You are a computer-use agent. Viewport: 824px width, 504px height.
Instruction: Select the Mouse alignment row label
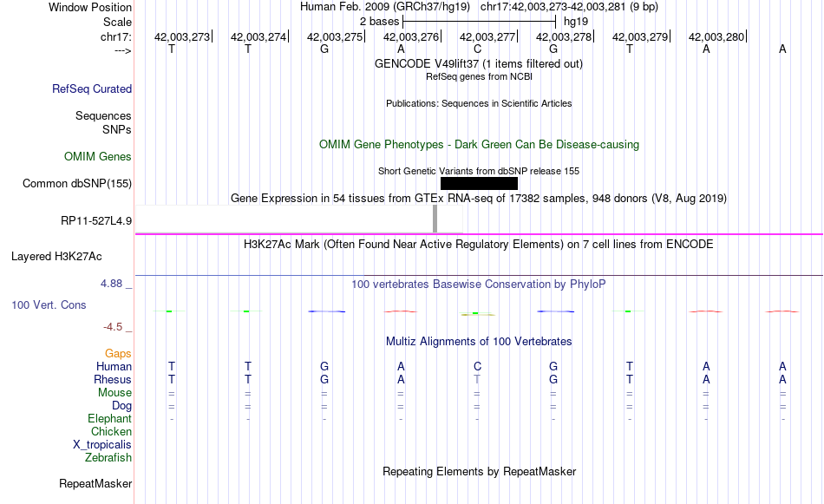[x=114, y=393]
